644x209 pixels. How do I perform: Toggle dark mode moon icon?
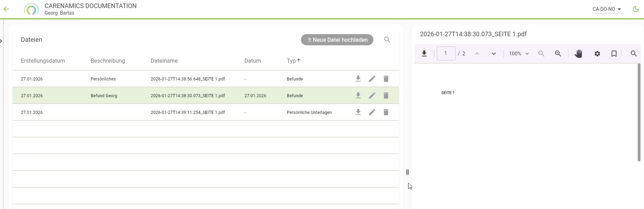[636, 9]
